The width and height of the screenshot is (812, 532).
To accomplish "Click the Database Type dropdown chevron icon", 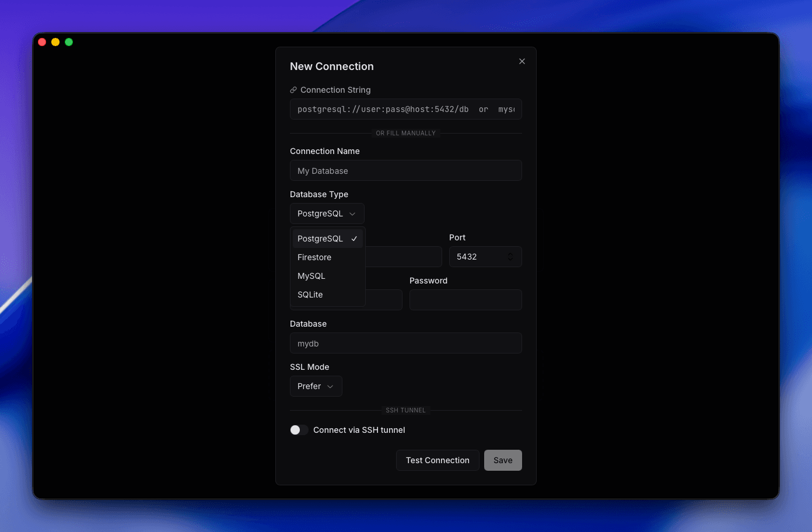I will [x=353, y=213].
